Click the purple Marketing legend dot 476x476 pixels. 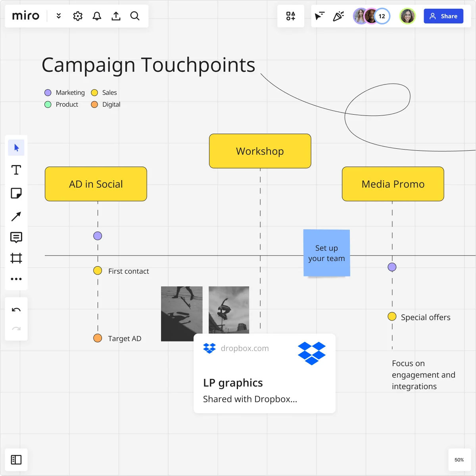pos(48,93)
